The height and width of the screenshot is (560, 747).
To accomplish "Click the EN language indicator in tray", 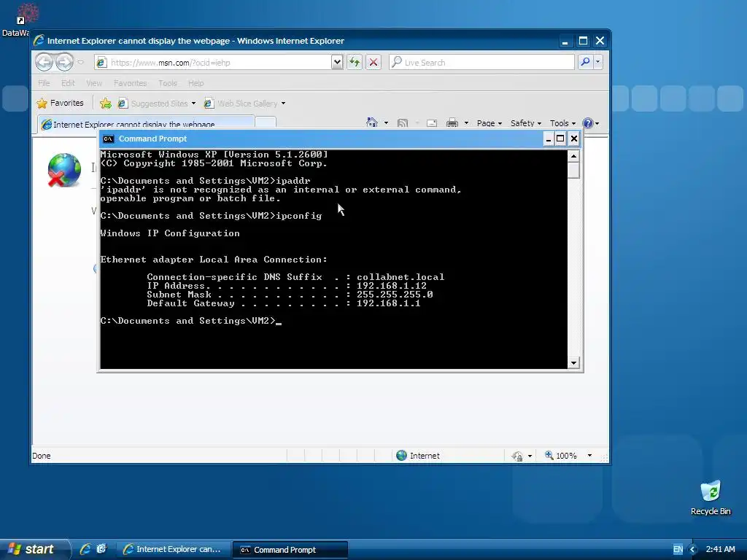I will 678,550.
